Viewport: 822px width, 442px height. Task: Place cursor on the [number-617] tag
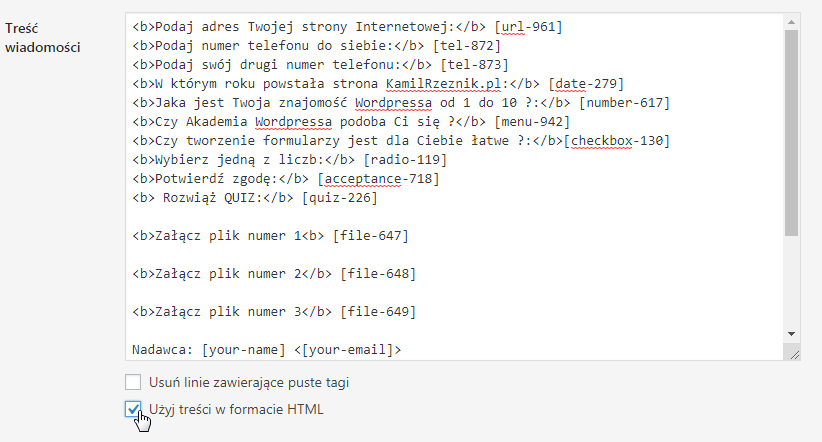click(x=625, y=103)
